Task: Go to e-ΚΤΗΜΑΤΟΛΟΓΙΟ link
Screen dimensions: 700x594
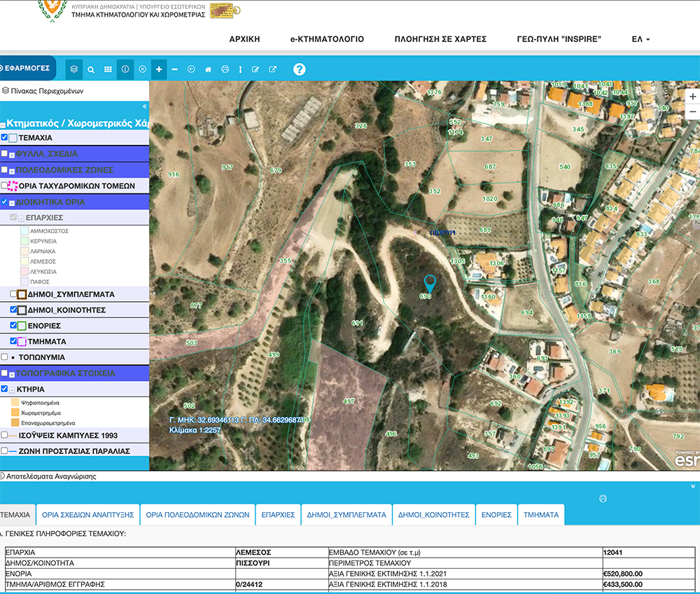Action: (327, 39)
